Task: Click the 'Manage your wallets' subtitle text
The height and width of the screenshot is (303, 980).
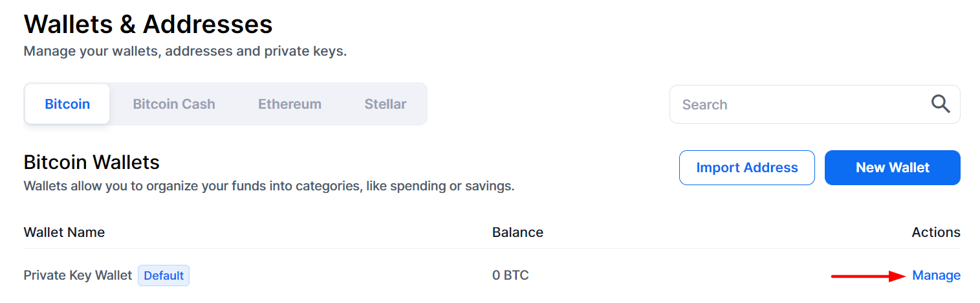Action: (185, 51)
